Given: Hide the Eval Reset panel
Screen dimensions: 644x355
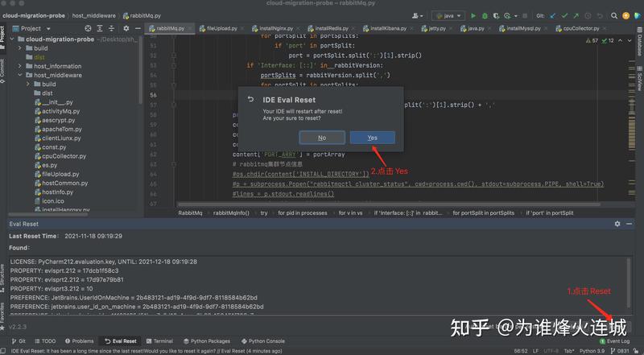Looking at the screenshot, I should 630,224.
